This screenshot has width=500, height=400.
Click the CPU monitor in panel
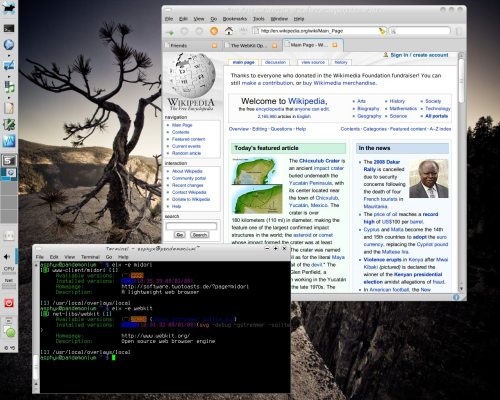click(x=9, y=270)
